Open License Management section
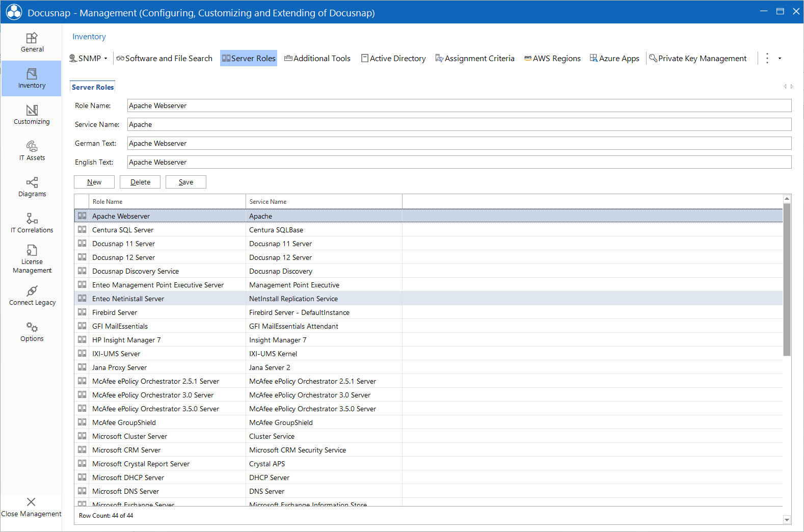 point(32,259)
